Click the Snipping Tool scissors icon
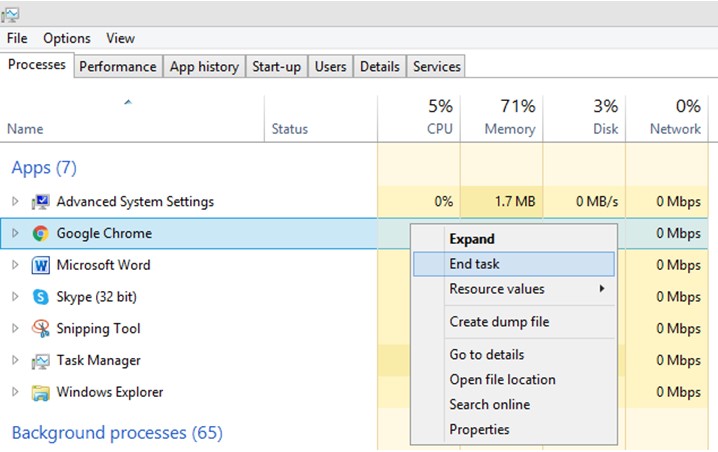Image resolution: width=718 pixels, height=452 pixels. pyautogui.click(x=40, y=328)
